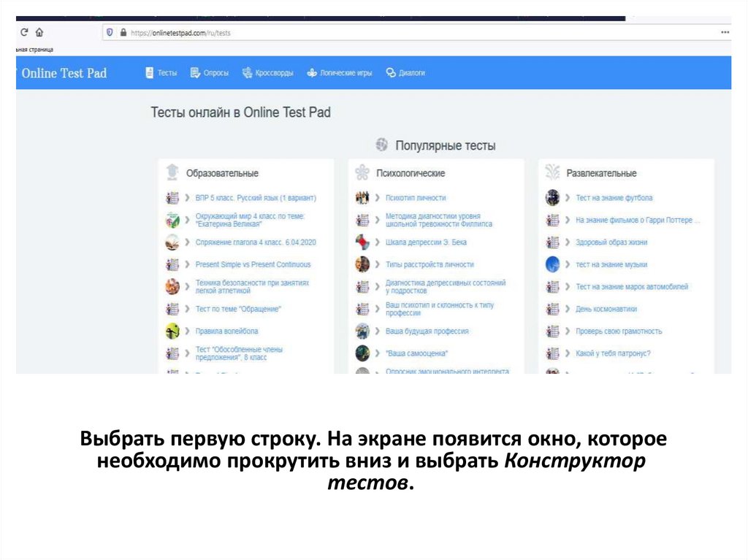Screen dimensions: 748x560
Task: Click thumbnail next to Правила волейбола
Action: tap(172, 331)
